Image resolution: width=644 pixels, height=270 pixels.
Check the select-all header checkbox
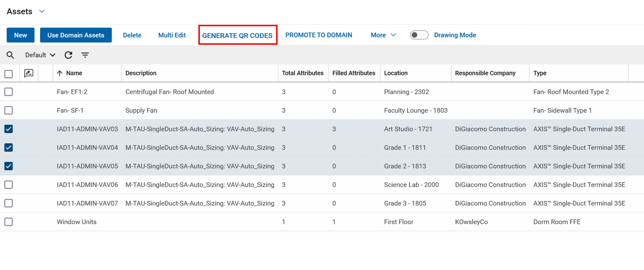click(9, 74)
